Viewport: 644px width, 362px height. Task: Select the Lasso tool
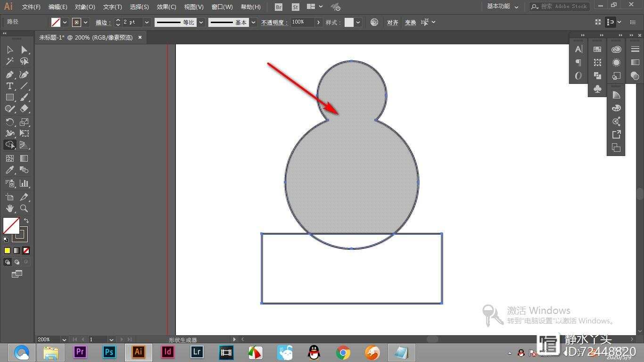(24, 61)
